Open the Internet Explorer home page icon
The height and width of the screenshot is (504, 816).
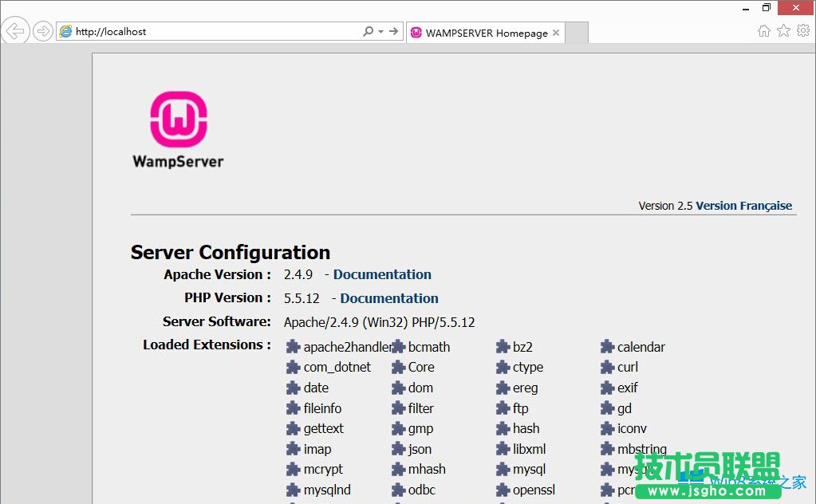pyautogui.click(x=763, y=31)
